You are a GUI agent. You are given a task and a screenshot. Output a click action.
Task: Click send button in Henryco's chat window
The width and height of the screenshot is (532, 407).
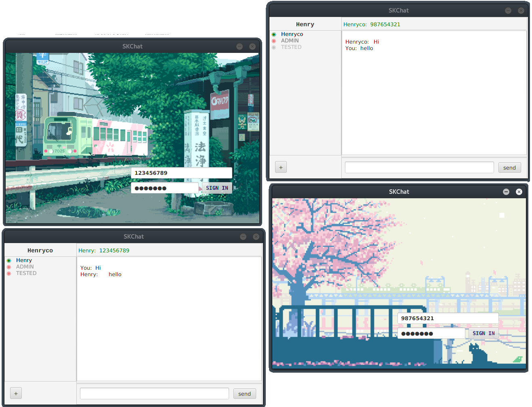pyautogui.click(x=244, y=394)
